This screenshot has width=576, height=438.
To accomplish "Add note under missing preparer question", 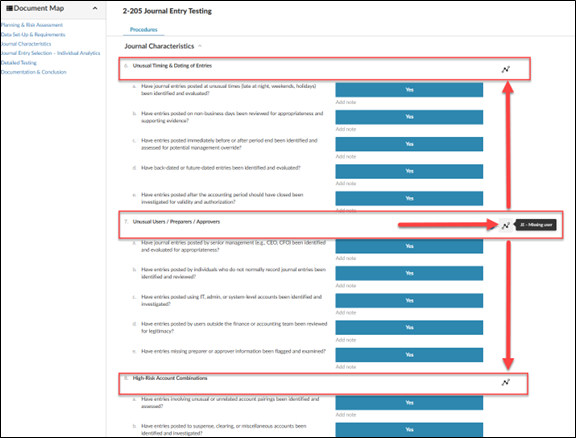I will tap(346, 367).
